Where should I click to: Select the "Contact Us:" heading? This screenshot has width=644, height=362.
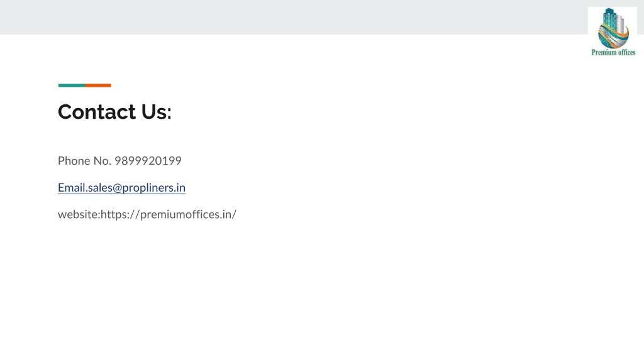(x=114, y=112)
